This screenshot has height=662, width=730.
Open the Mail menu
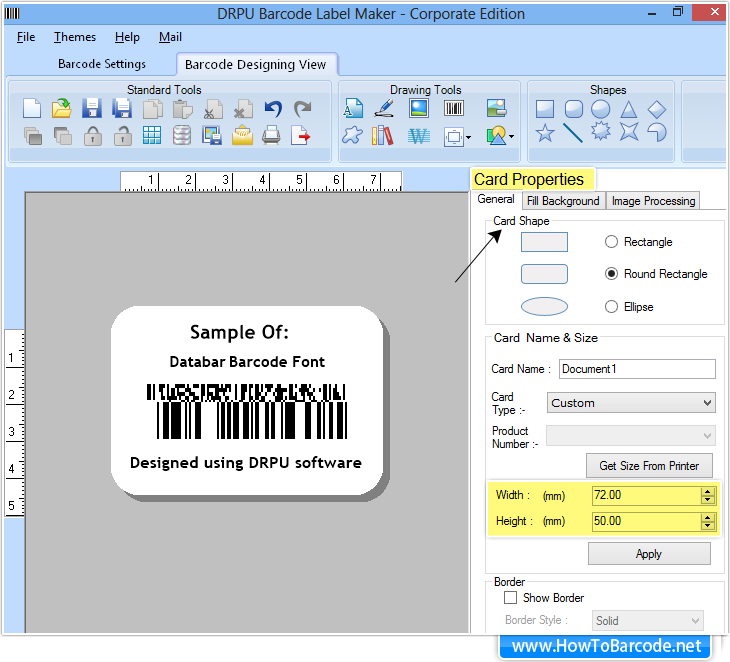tap(170, 37)
